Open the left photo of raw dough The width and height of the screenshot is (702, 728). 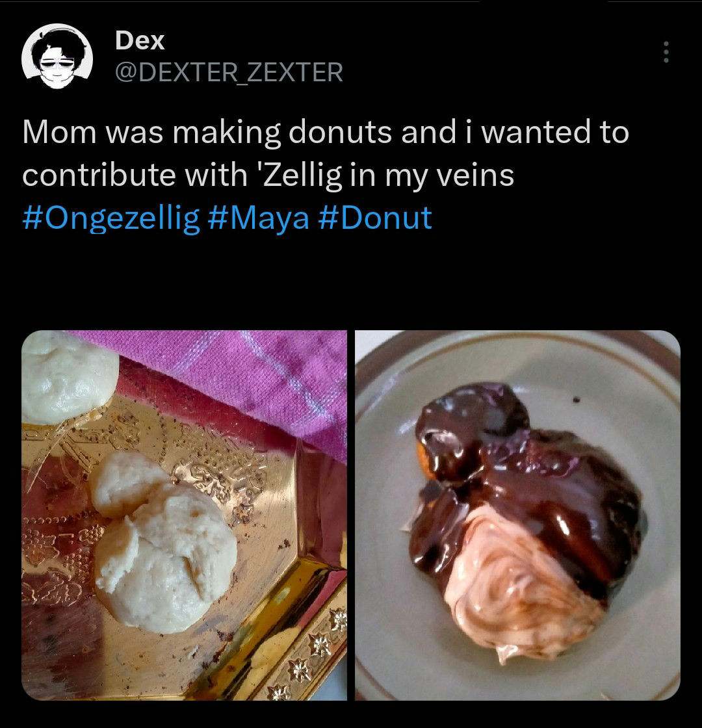pos(184,515)
